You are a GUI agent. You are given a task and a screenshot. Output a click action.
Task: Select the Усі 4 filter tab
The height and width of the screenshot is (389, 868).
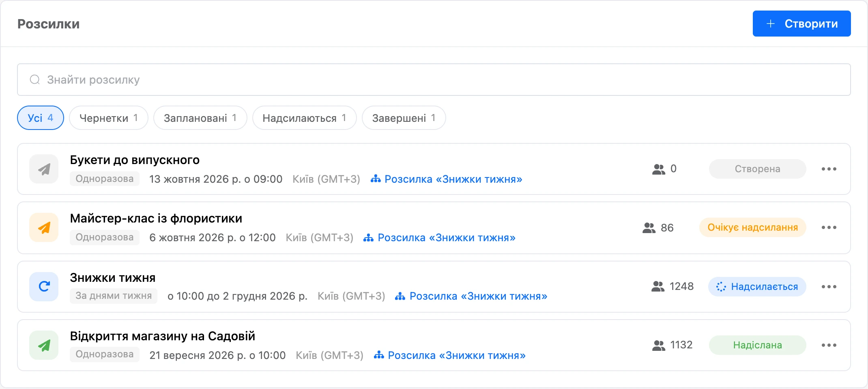tap(41, 118)
